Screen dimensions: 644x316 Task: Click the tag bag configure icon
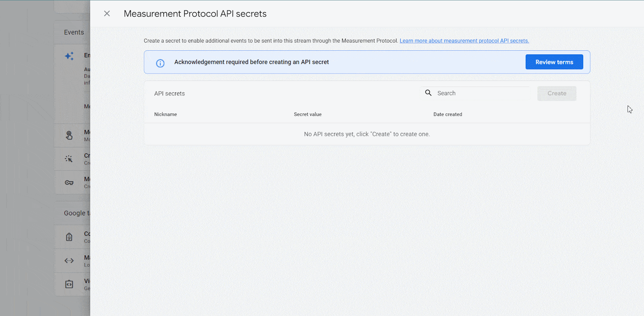click(x=69, y=237)
